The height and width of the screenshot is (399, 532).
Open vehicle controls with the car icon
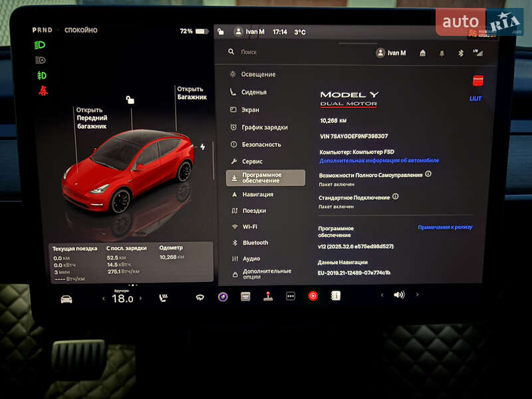coord(66,301)
